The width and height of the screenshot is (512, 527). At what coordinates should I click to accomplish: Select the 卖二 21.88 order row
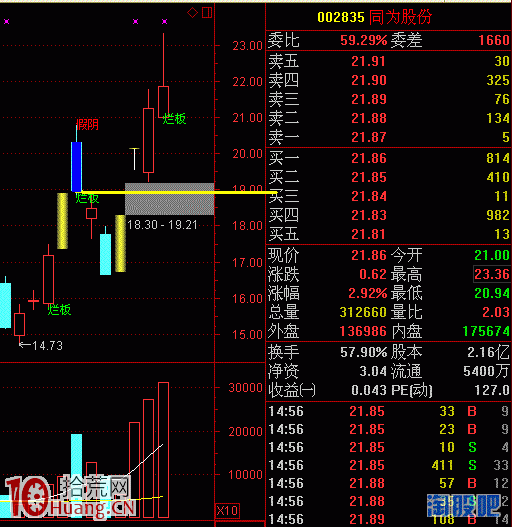(389, 118)
